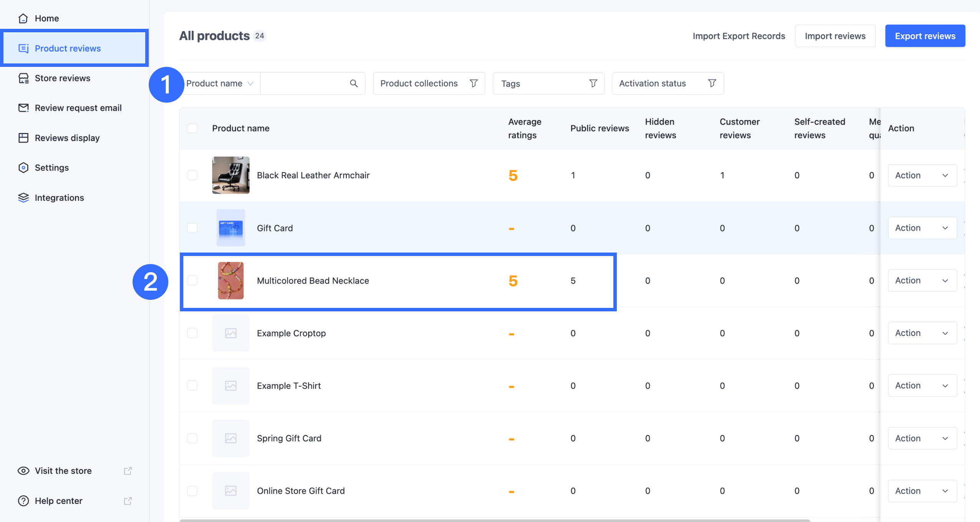Viewport: 980px width, 522px height.
Task: Tick the Black Real Leather Armchair checkbox
Action: pyautogui.click(x=192, y=175)
